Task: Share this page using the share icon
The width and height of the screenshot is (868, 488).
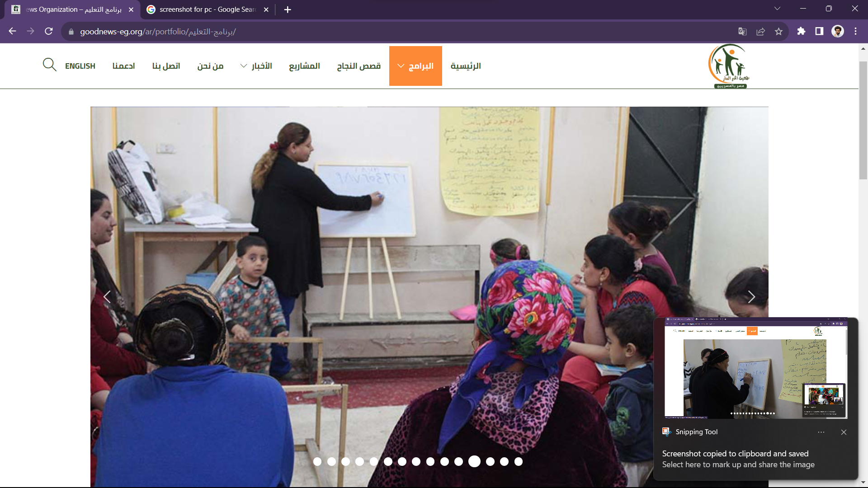Action: tap(760, 32)
